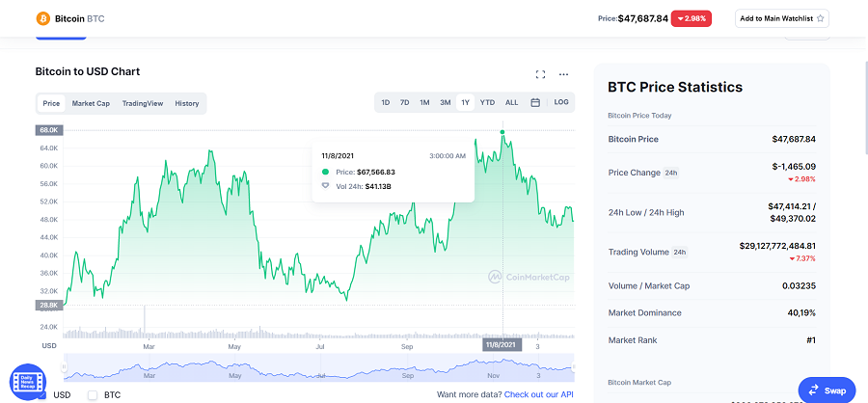This screenshot has width=868, height=403.
Task: Click the CoinMarketCap watermark logo on chart
Action: click(x=529, y=277)
